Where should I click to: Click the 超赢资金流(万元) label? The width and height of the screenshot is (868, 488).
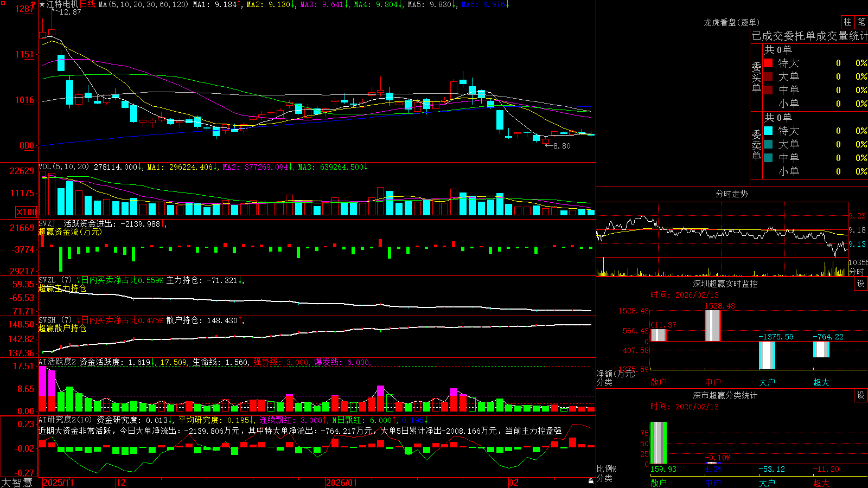click(70, 232)
